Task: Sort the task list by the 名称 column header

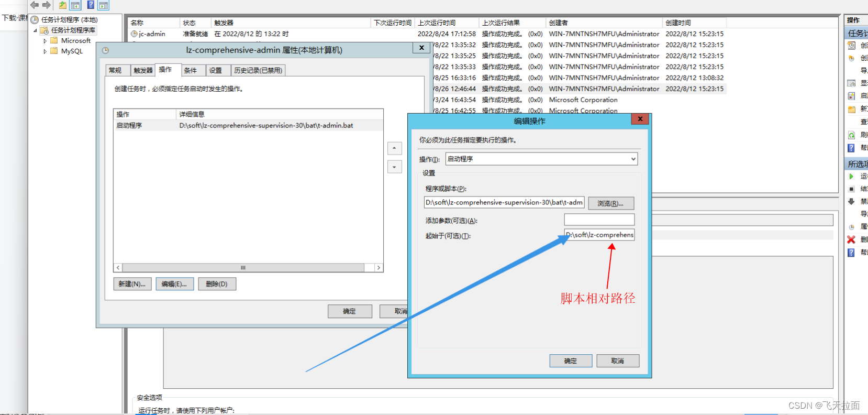Action: point(154,23)
